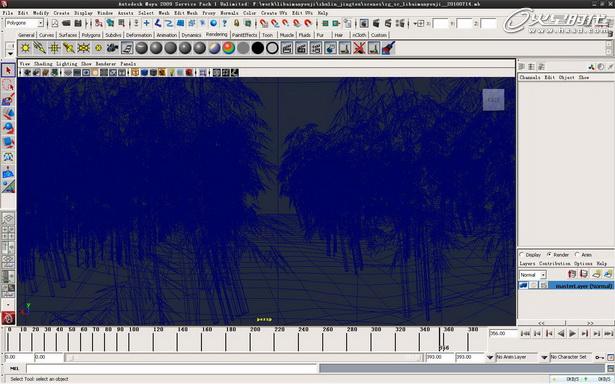Select the Anim layer radio button
This screenshot has height=384, width=615.
(x=577, y=255)
